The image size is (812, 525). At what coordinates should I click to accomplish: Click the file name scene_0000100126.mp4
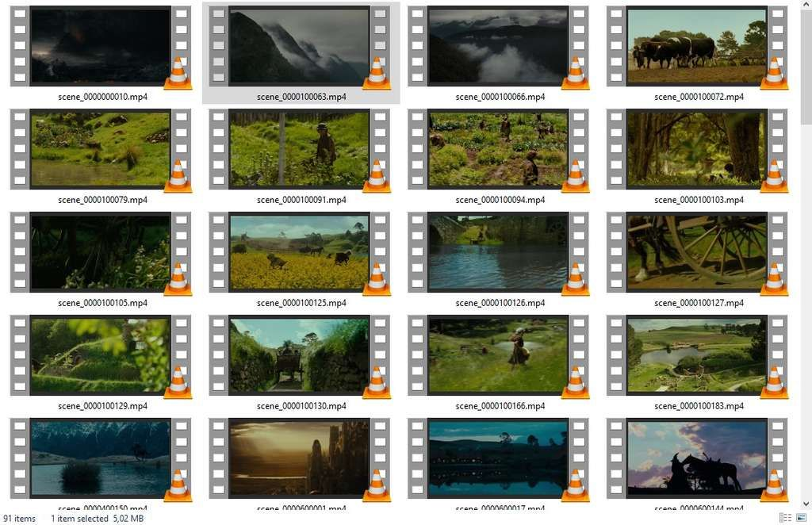tap(500, 303)
